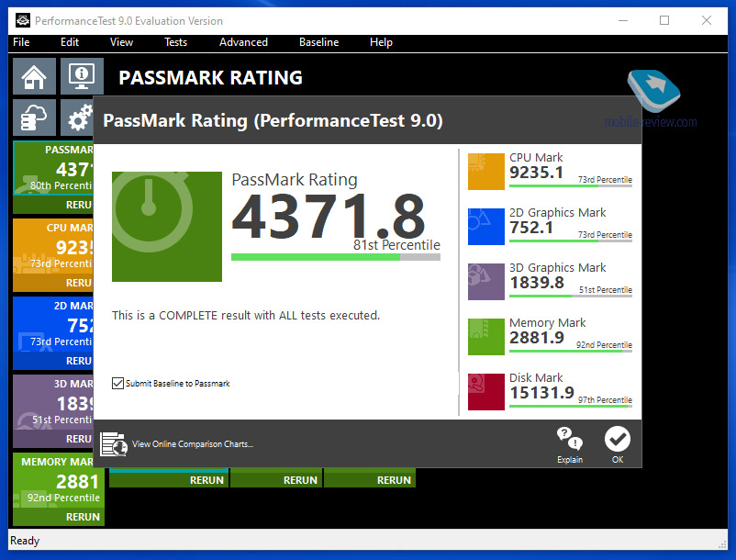
Task: Click the 3D Graphics Mark 1839.8 value
Action: coord(537,283)
